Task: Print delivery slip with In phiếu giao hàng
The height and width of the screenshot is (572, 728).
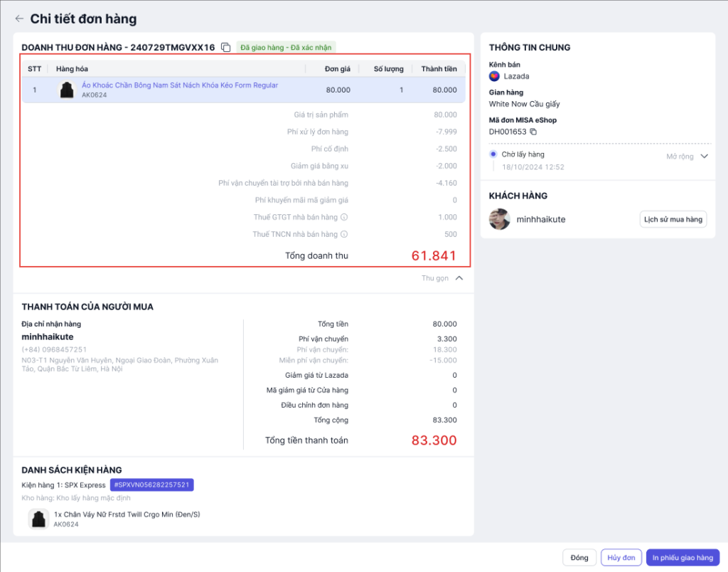Action: 682,558
